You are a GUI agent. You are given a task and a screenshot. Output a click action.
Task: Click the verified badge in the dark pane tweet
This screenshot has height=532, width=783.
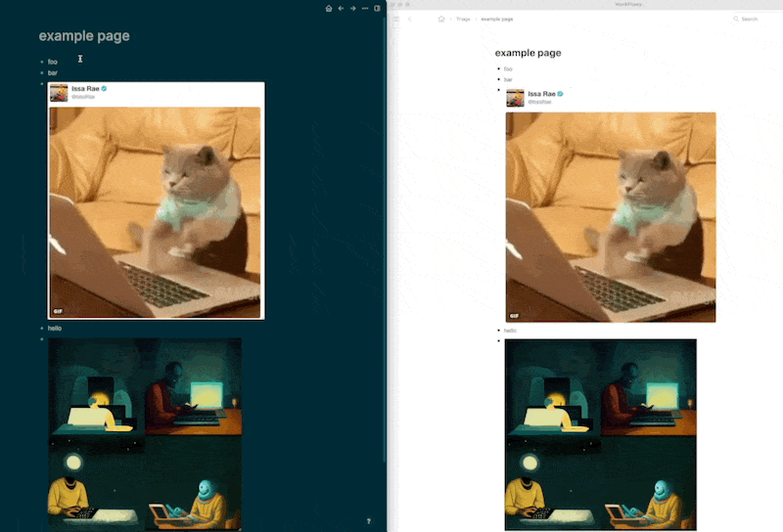click(104, 88)
